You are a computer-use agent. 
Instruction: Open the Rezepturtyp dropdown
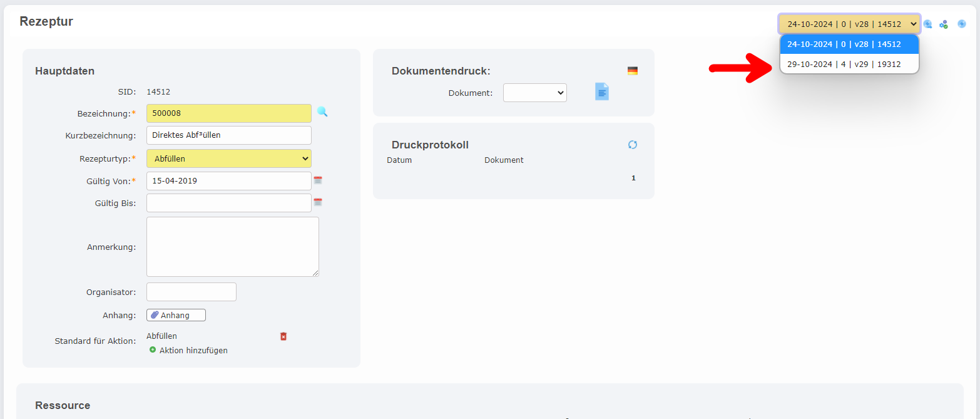point(228,158)
